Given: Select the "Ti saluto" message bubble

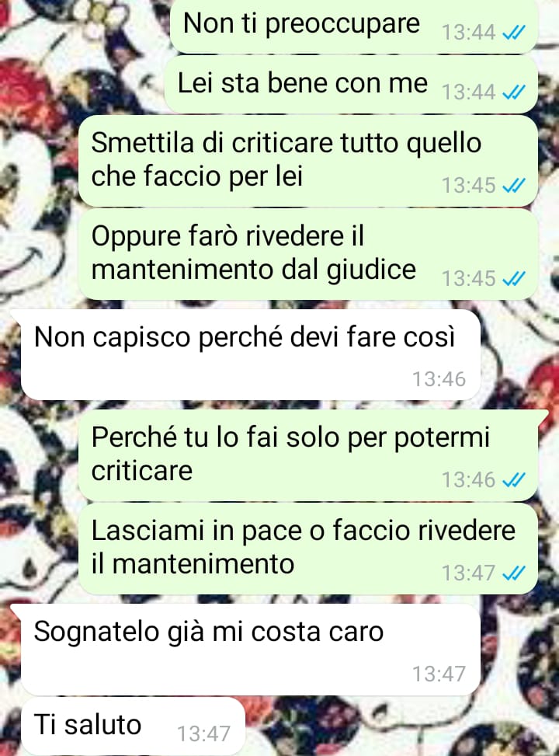Looking at the screenshot, I should (134, 726).
